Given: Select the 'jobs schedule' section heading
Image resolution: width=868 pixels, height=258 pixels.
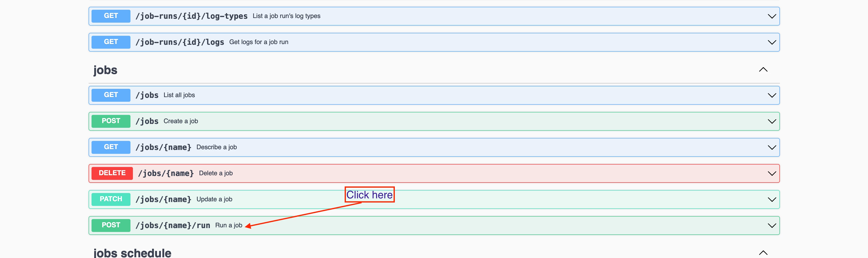Looking at the screenshot, I should click(x=132, y=253).
